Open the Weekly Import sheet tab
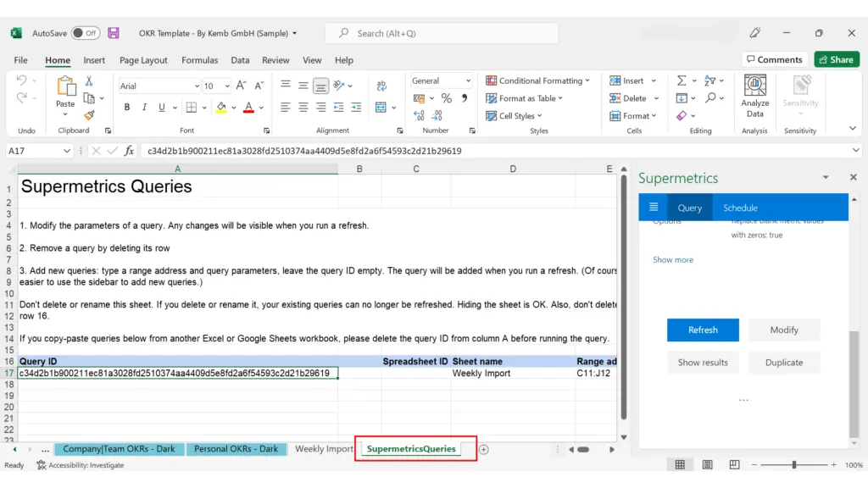Image resolution: width=868 pixels, height=488 pixels. [x=324, y=449]
